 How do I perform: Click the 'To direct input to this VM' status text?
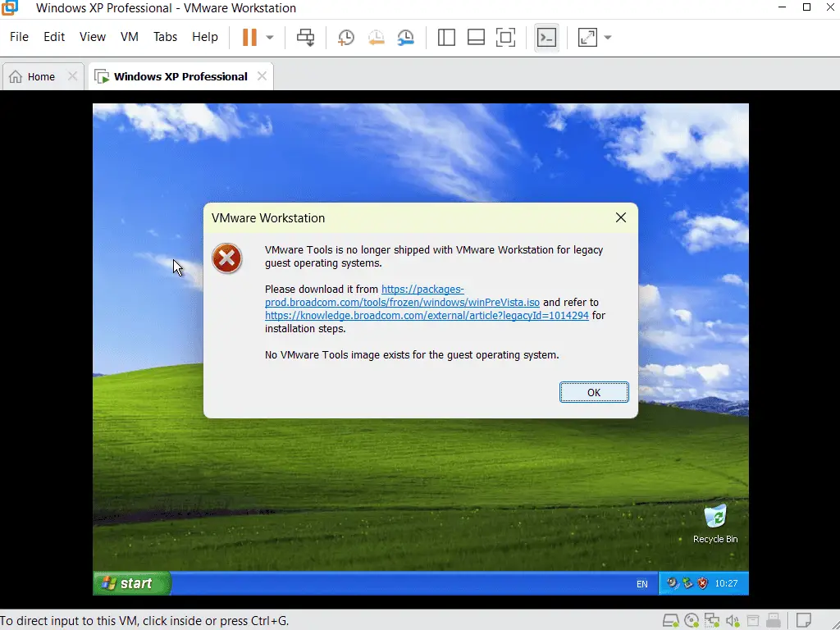click(144, 621)
